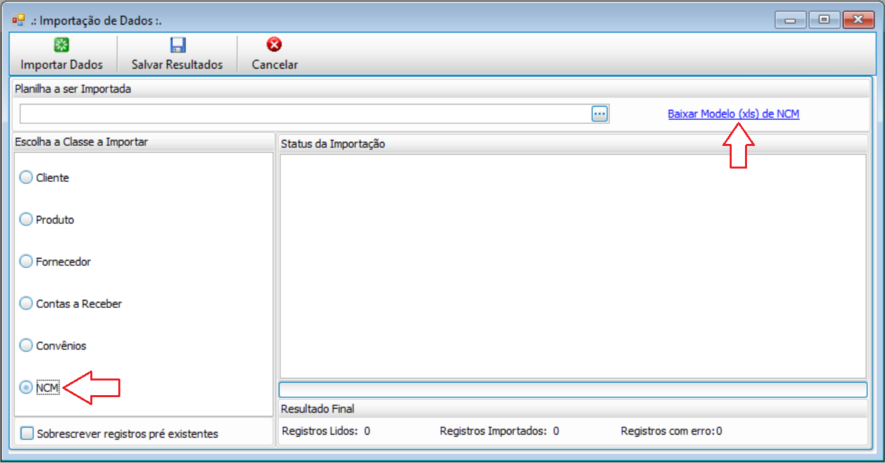
Task: Select the NCM radio option
Action: pos(26,387)
